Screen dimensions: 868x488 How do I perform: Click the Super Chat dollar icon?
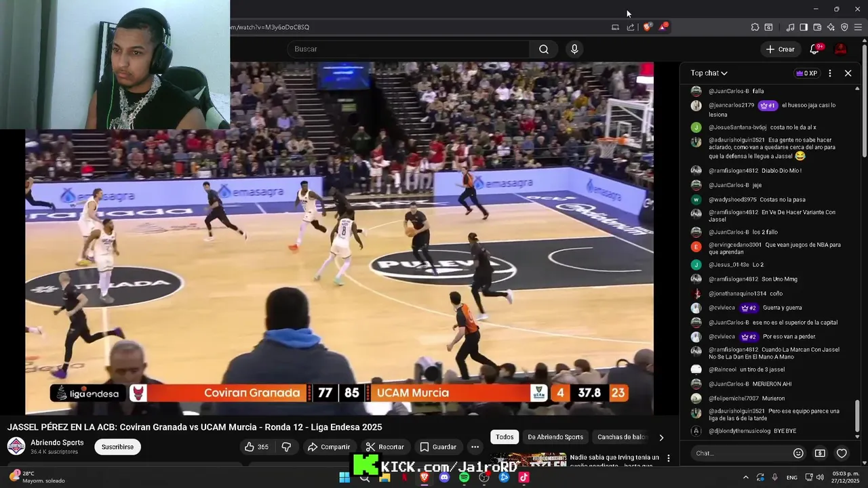click(820, 453)
